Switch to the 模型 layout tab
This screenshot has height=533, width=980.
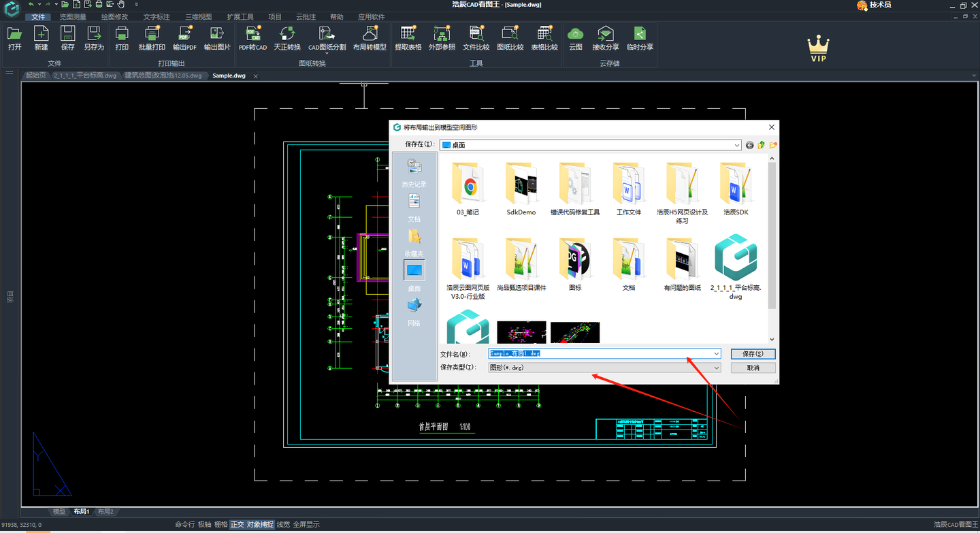click(59, 511)
